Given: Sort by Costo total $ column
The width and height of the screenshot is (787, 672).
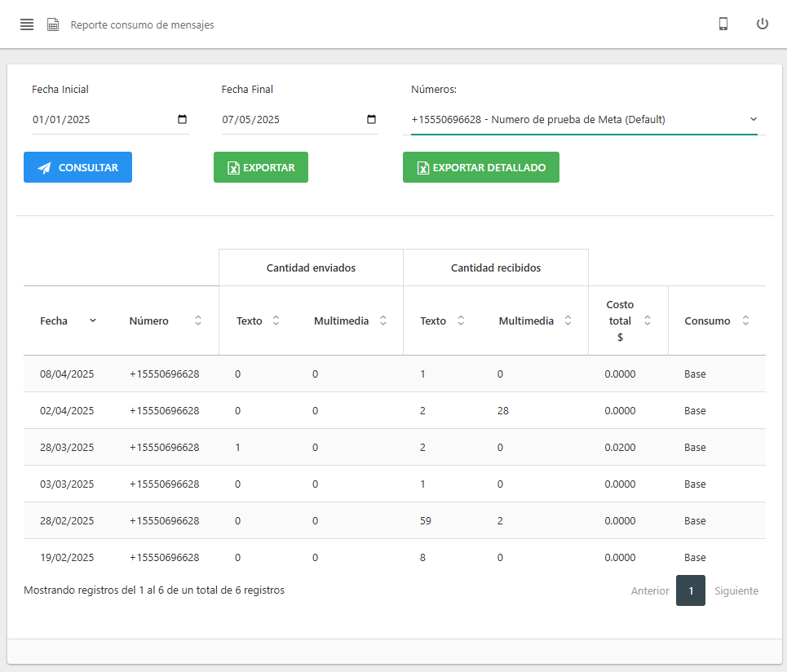Looking at the screenshot, I should [628, 321].
